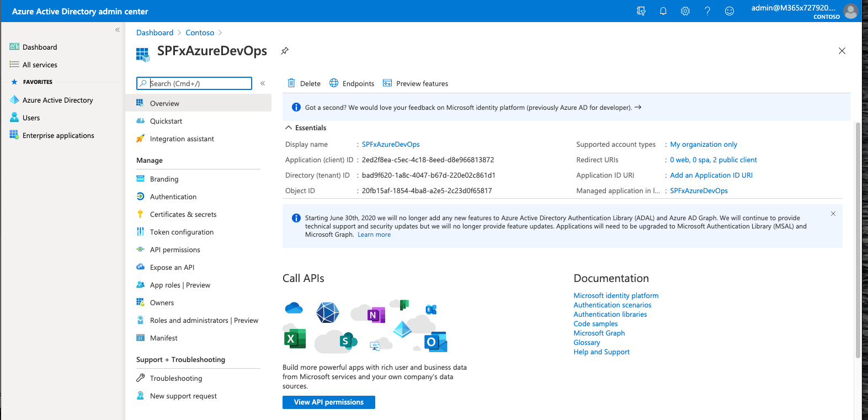Open the settings gear in header
This screenshot has width=868, height=420.
(685, 11)
